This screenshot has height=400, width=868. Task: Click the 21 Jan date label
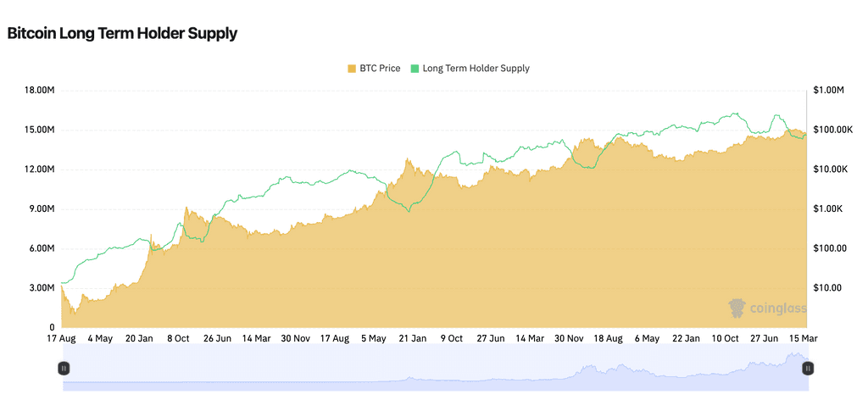click(x=411, y=339)
